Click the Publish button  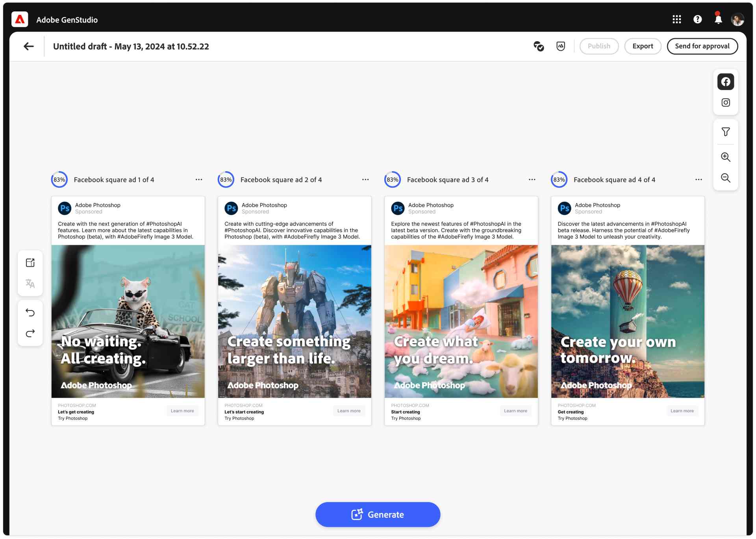point(599,46)
